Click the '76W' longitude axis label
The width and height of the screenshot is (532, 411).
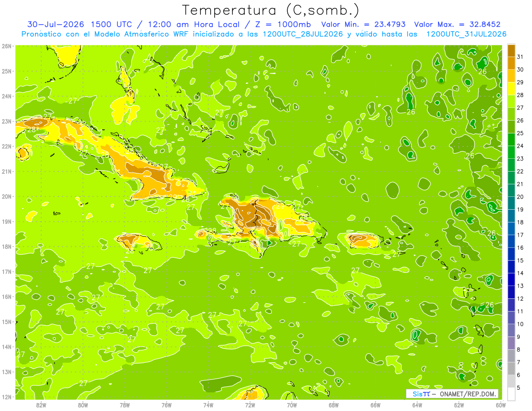tap(166, 405)
